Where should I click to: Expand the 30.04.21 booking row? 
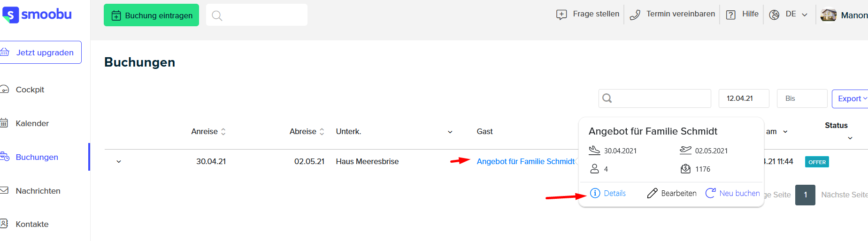point(119,162)
